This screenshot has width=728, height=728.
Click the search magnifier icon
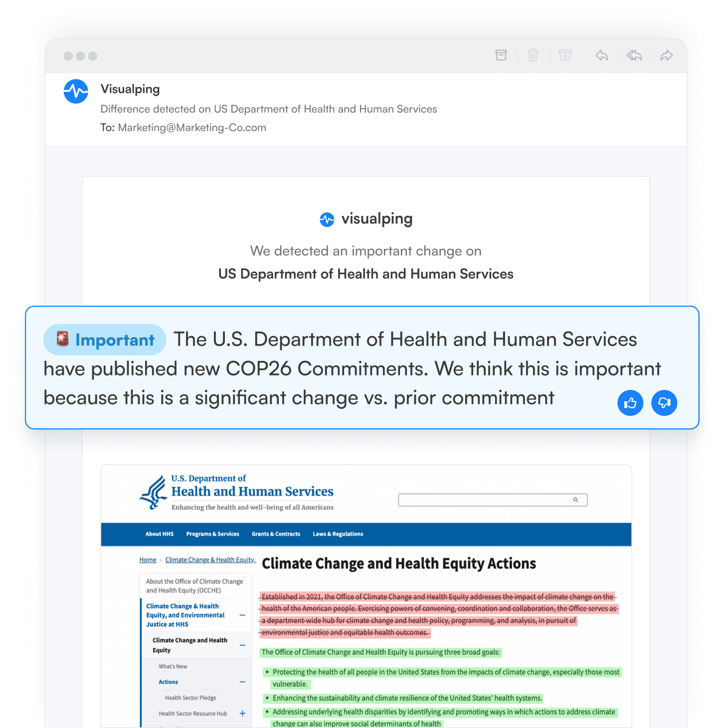coord(576,500)
